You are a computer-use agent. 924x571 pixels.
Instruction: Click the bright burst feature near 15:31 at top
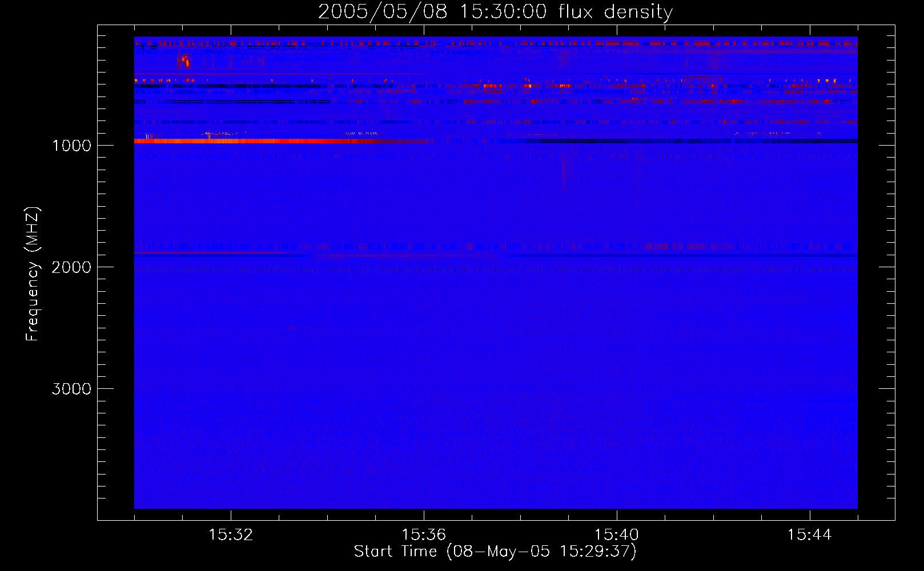point(183,61)
